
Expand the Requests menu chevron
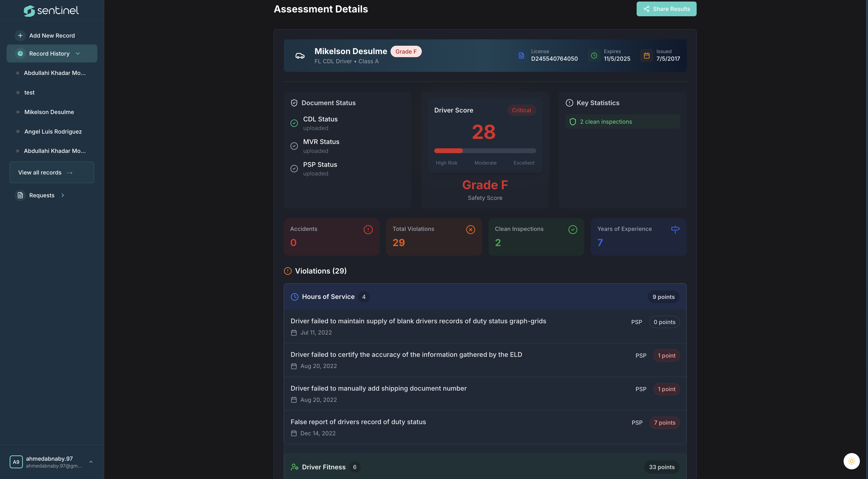click(63, 195)
